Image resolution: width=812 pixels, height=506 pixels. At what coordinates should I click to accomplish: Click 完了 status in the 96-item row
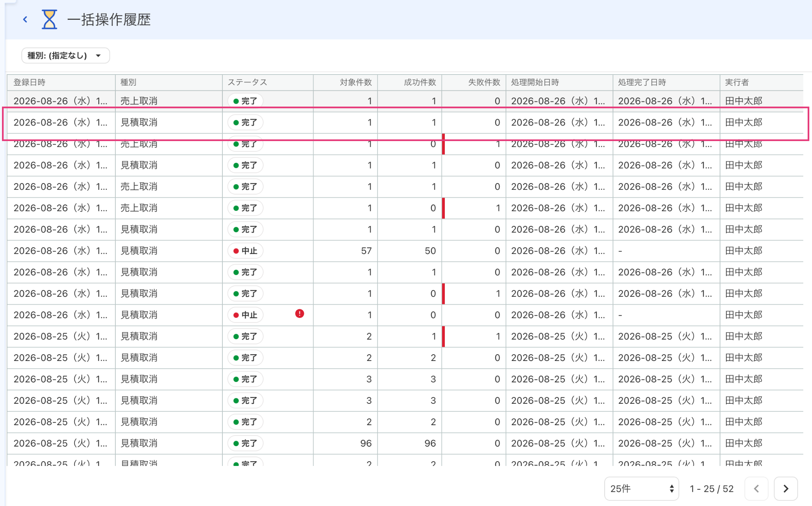click(x=245, y=443)
